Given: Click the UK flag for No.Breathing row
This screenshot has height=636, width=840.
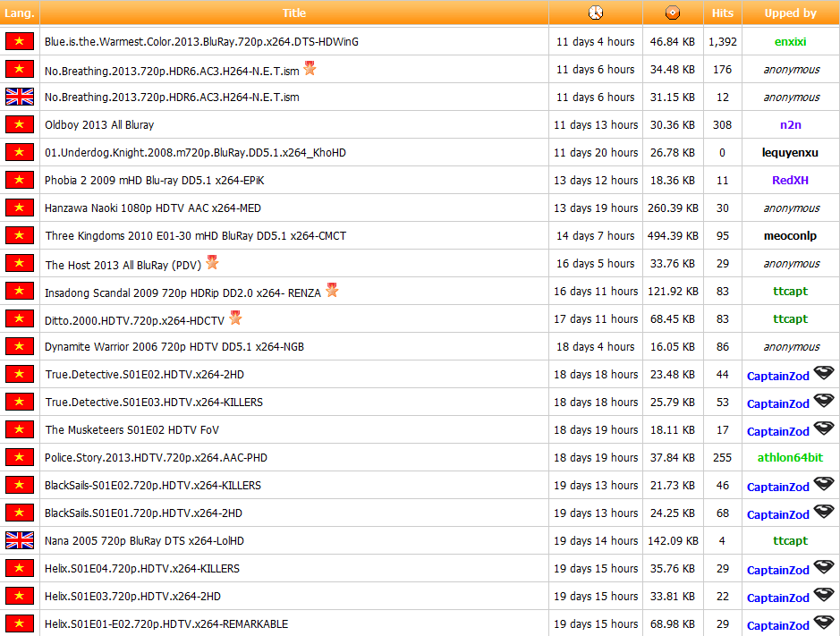Looking at the screenshot, I should click(x=20, y=97).
